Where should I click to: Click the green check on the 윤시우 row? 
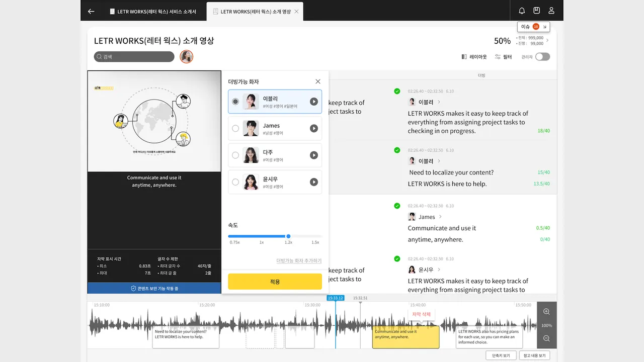(397, 258)
